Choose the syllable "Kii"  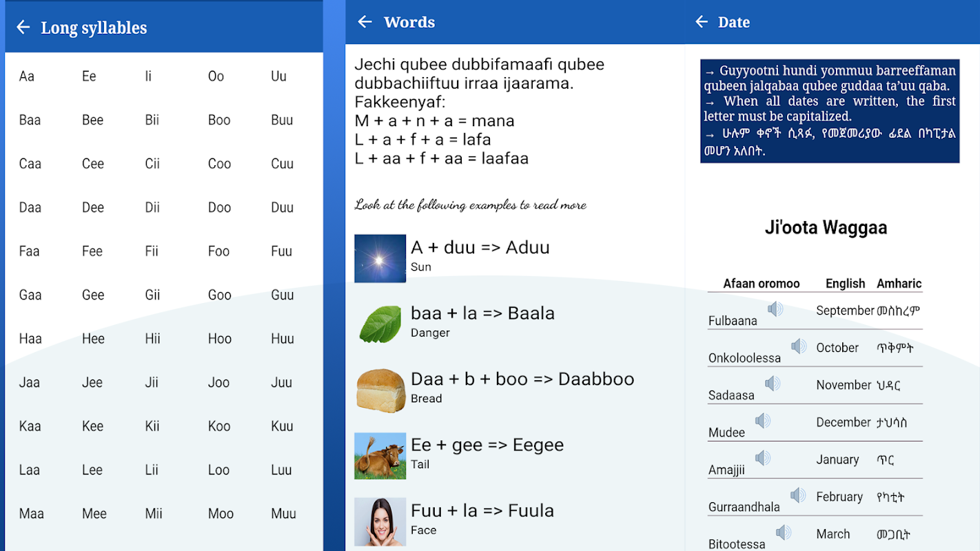152,426
